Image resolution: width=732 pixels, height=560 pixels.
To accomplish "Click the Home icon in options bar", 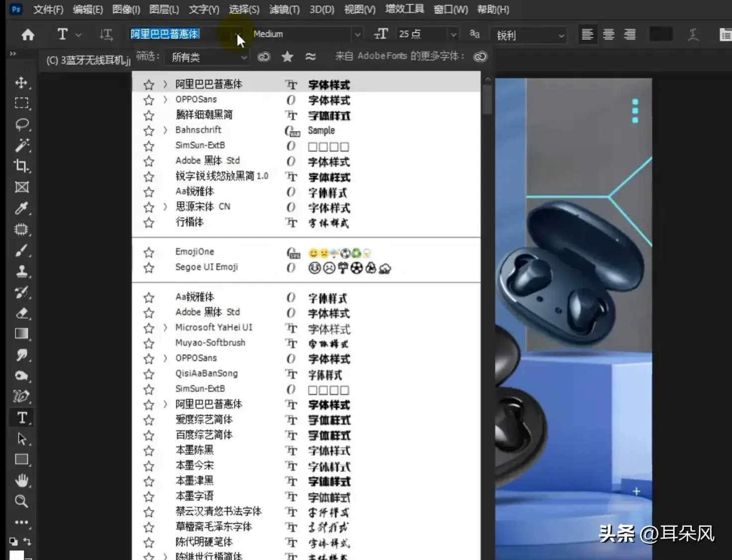I will [28, 34].
